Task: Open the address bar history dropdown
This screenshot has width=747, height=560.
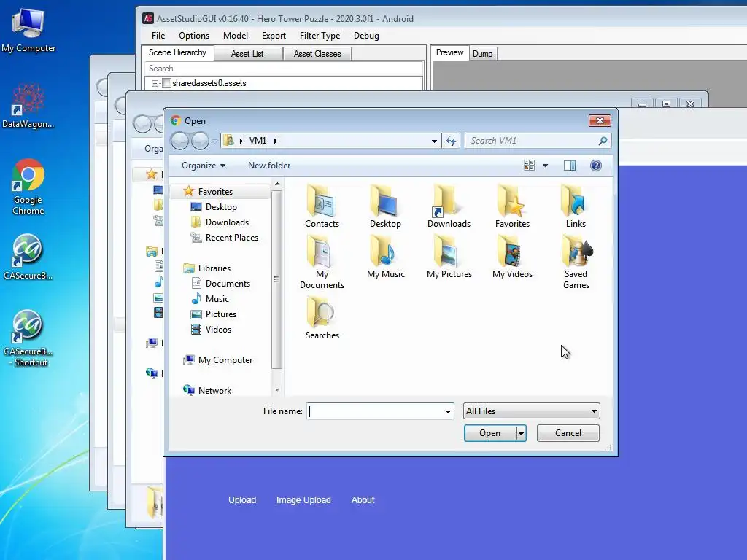Action: pyautogui.click(x=434, y=141)
